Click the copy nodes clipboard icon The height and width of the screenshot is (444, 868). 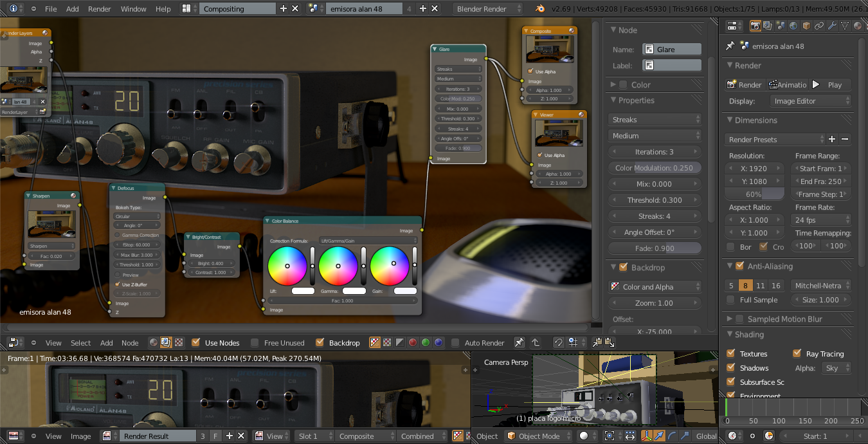coord(597,343)
